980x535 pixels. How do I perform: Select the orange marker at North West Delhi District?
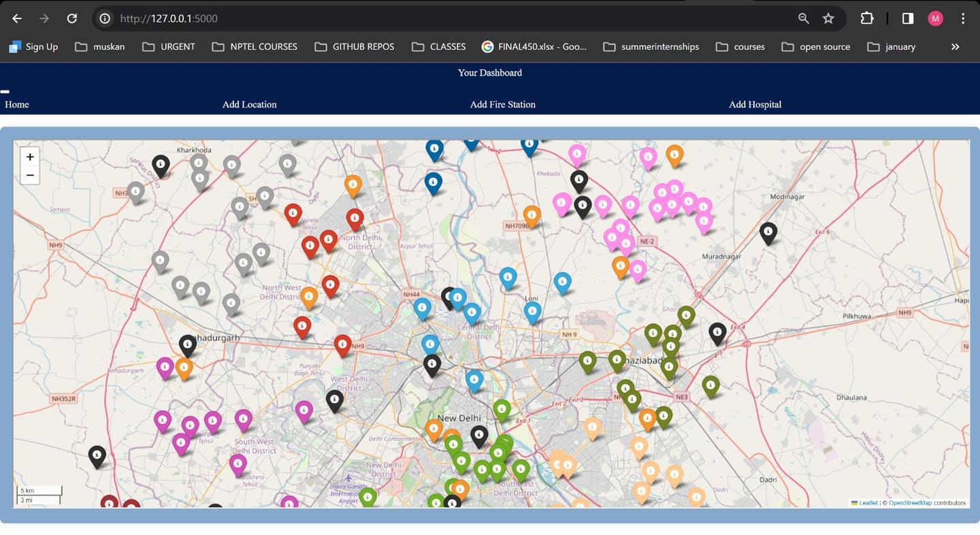[309, 298]
